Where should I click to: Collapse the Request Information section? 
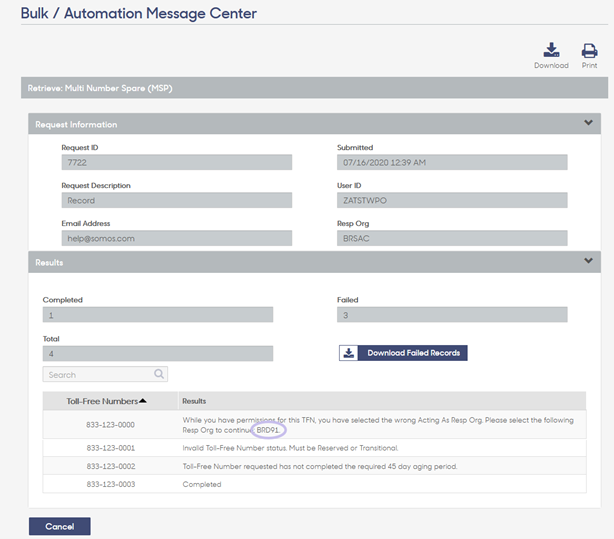pyautogui.click(x=588, y=123)
